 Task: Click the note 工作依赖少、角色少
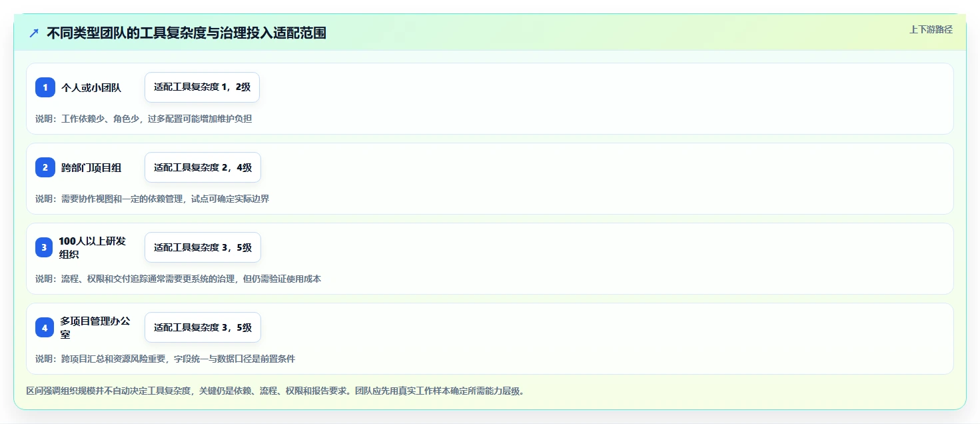tap(101, 119)
